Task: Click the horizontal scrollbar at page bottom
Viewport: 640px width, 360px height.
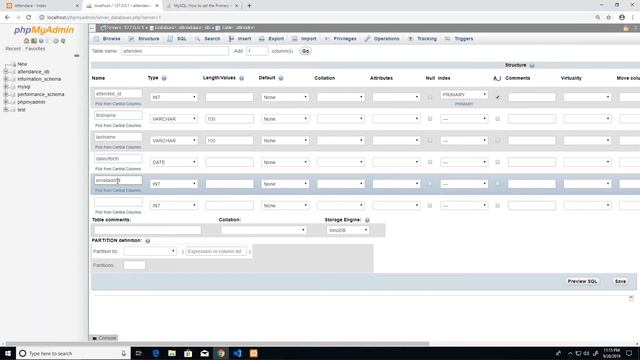Action: (218, 344)
